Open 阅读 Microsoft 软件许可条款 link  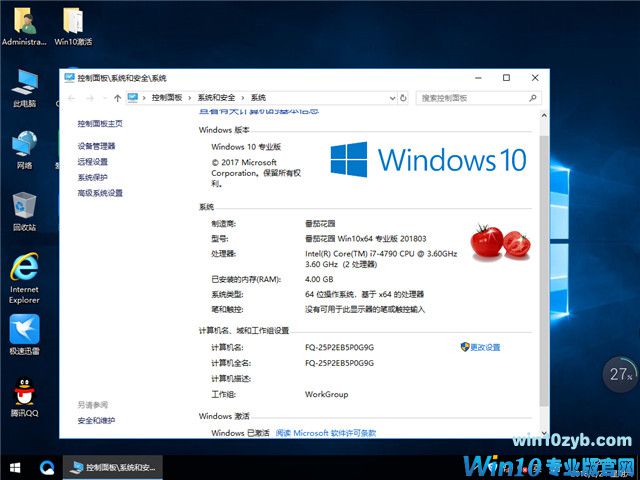point(326,433)
